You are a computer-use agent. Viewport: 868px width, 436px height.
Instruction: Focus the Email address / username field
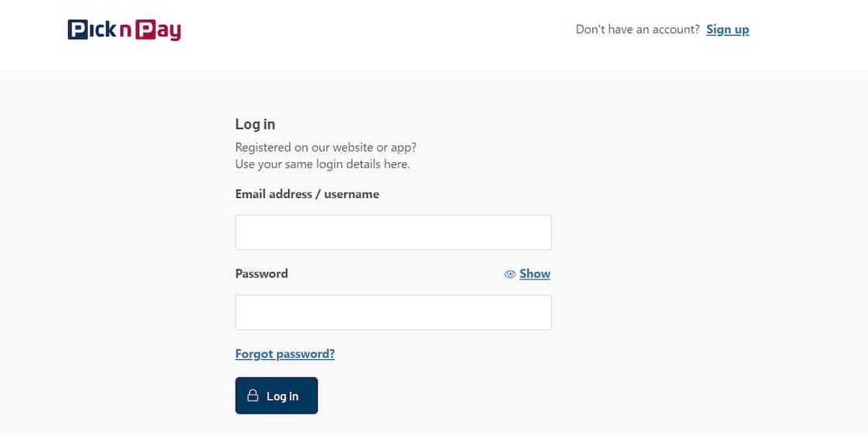tap(393, 233)
